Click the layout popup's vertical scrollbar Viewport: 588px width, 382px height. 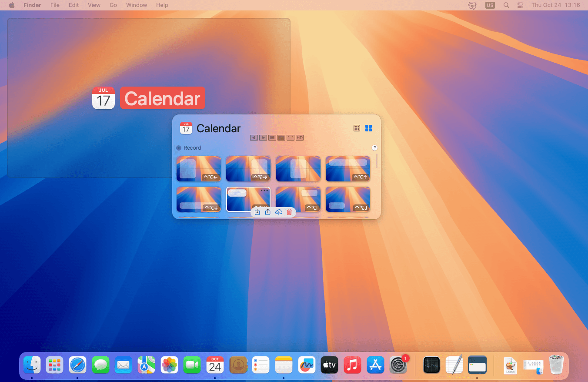click(377, 161)
